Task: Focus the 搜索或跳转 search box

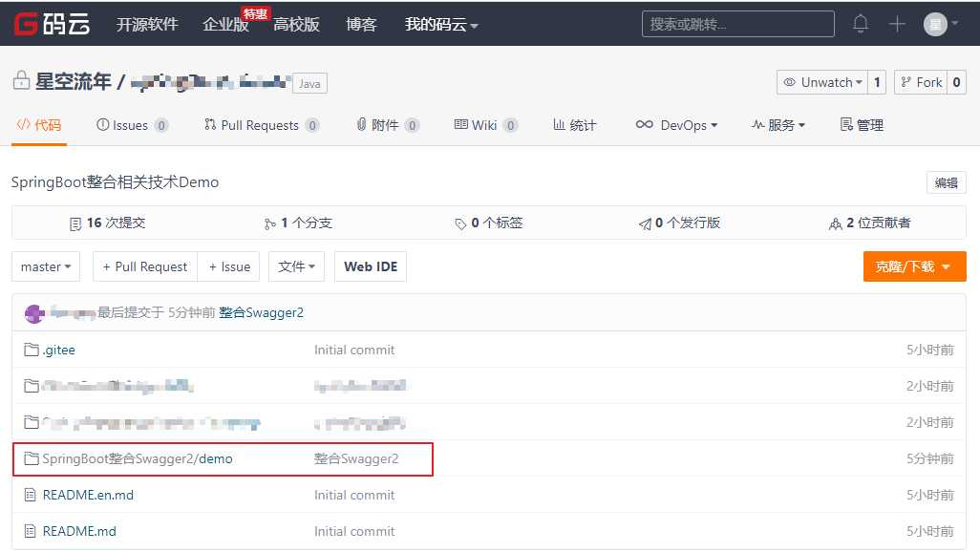Action: (738, 24)
